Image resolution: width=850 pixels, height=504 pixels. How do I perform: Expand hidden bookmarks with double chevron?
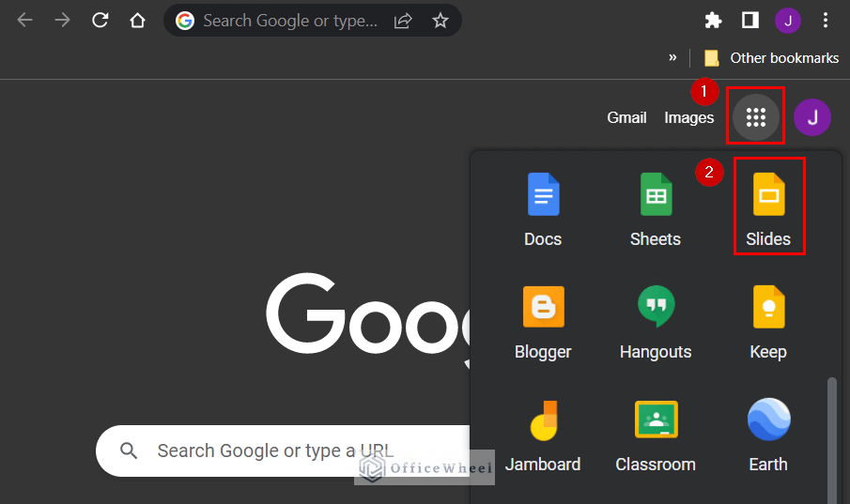(672, 57)
